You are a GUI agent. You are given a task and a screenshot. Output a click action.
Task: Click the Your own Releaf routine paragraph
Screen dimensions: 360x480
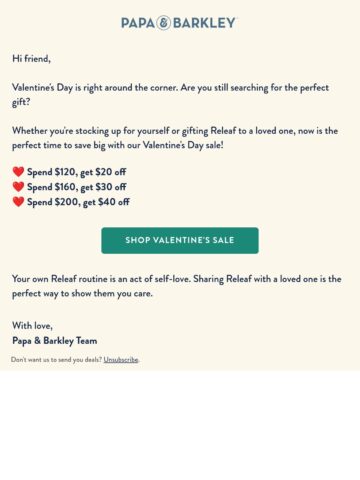[177, 286]
